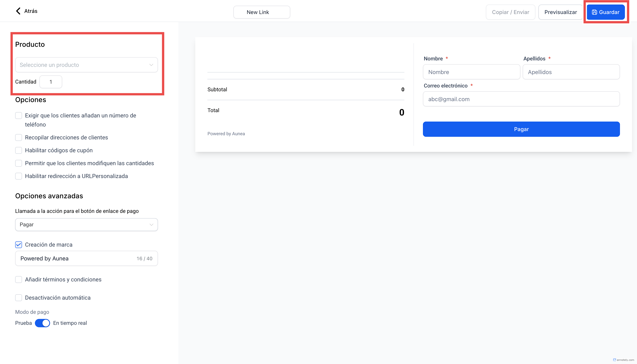Click the Cantidad quantity field

click(x=51, y=82)
